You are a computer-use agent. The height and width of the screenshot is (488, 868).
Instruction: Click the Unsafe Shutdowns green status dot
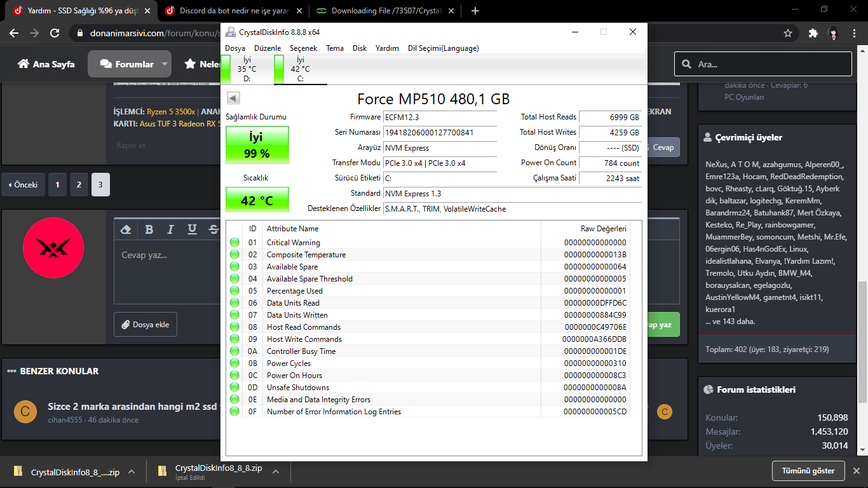coord(234,387)
